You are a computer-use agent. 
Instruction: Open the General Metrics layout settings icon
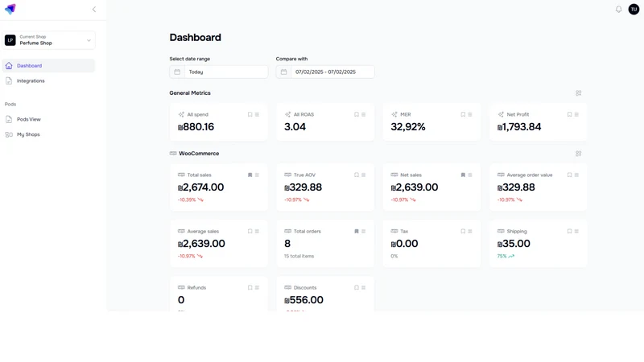coord(578,93)
